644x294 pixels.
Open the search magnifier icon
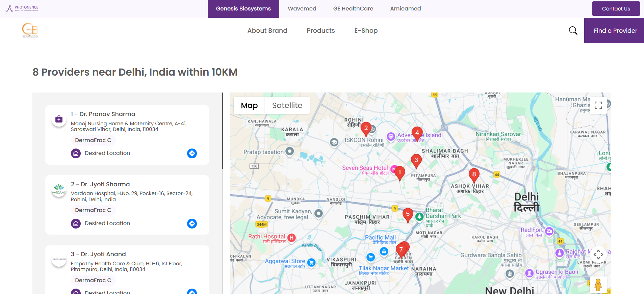coord(573,31)
